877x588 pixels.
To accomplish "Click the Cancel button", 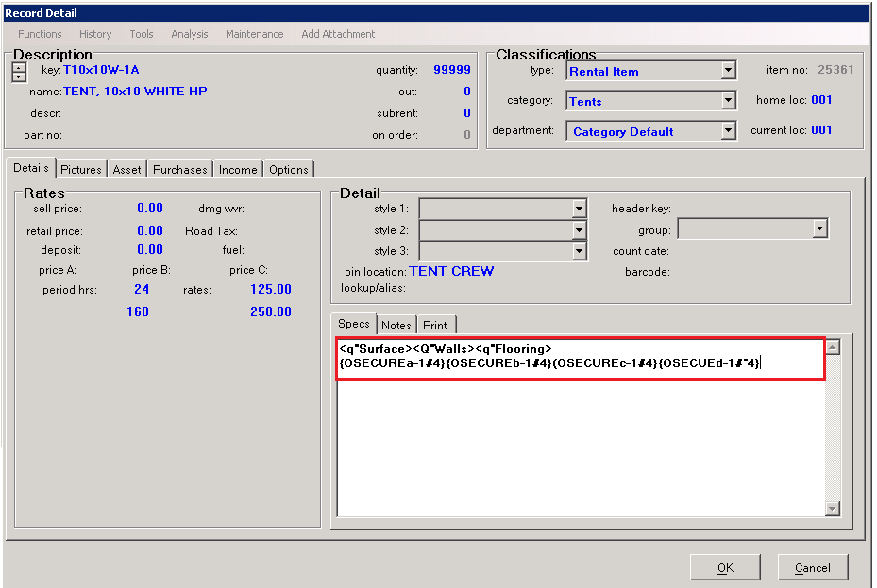I will (x=812, y=567).
